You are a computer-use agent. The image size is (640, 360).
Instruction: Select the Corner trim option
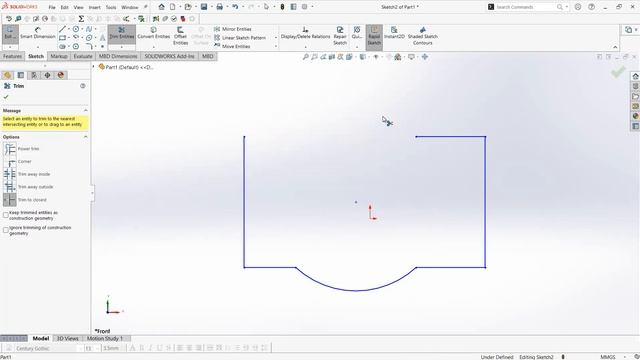pyautogui.click(x=18, y=162)
